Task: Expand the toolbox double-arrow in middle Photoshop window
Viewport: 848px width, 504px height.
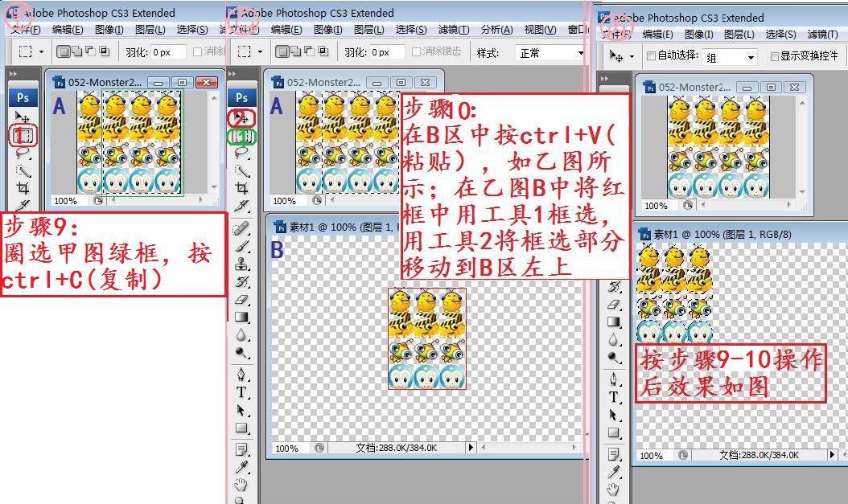Action: coord(233,73)
